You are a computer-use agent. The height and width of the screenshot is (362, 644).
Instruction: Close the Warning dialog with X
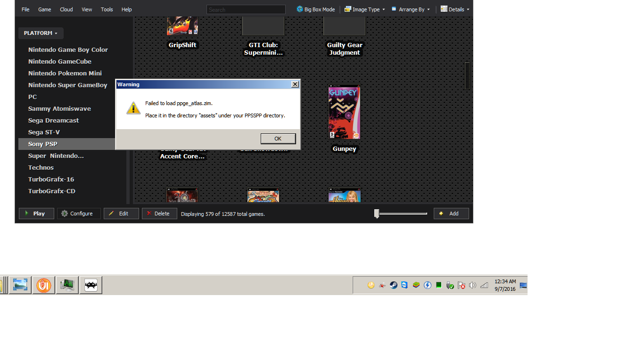295,84
